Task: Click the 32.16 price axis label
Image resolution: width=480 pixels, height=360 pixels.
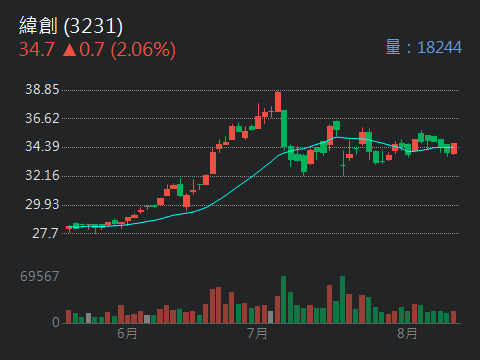Action: point(42,175)
